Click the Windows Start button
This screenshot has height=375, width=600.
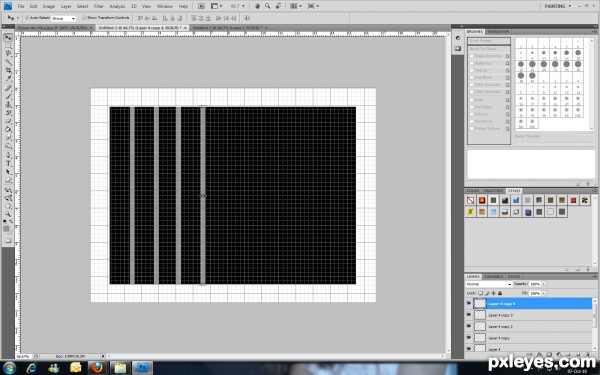(x=9, y=368)
